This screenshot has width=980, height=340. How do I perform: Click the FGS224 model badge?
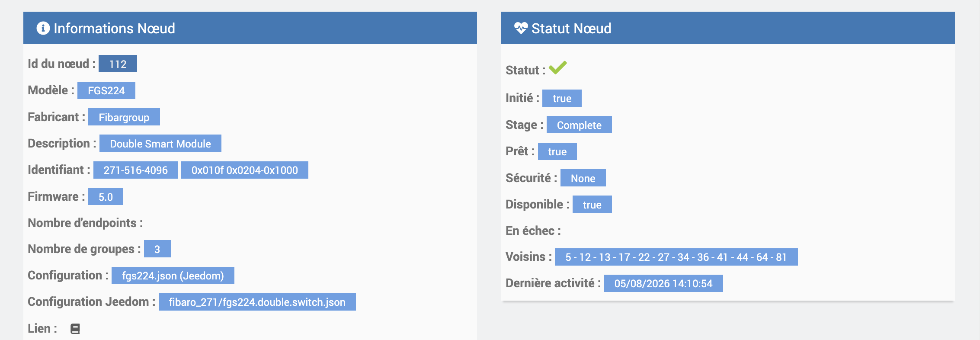(106, 90)
